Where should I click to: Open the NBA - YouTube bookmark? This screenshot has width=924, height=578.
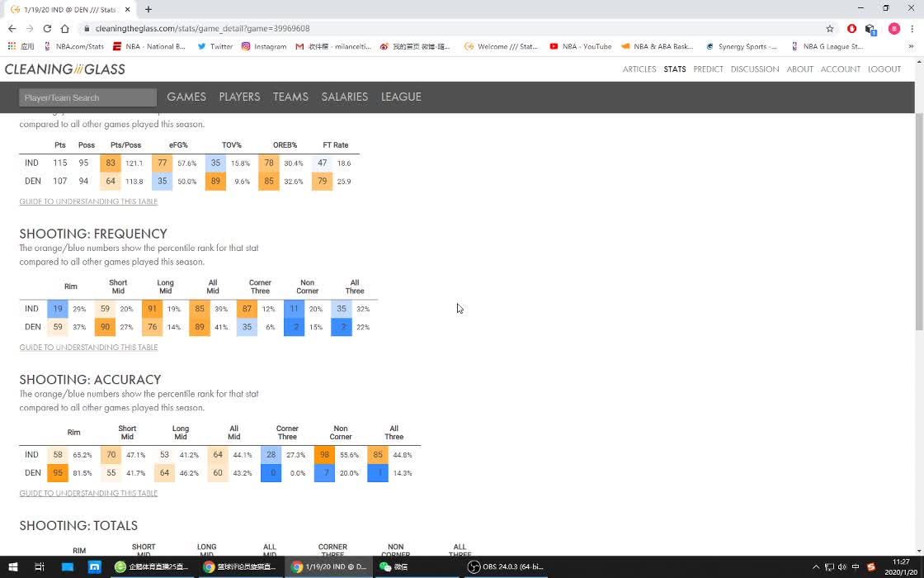(580, 46)
